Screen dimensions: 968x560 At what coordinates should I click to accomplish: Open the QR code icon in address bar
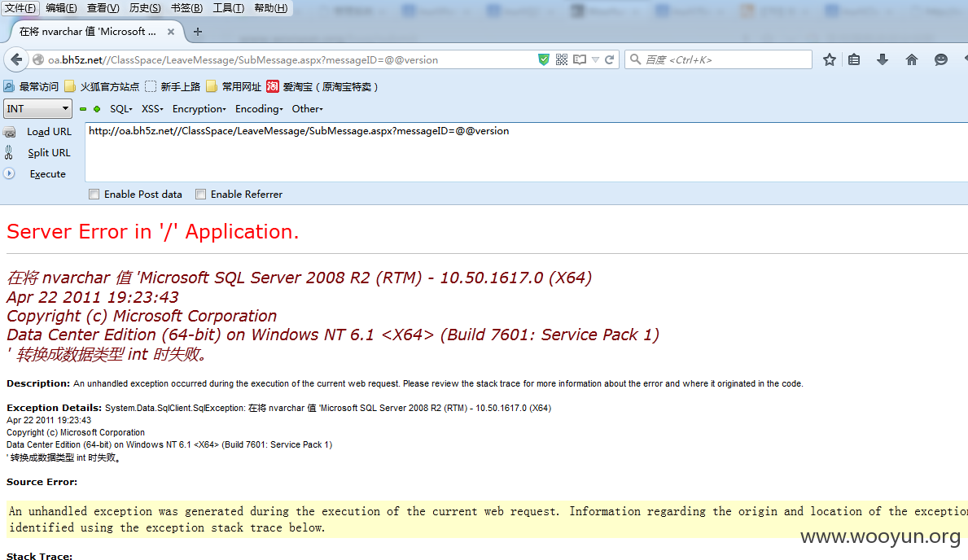561,59
